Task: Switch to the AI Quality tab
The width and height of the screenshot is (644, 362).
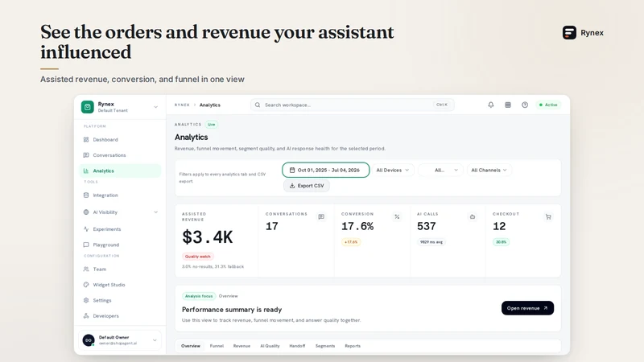Action: click(270, 346)
